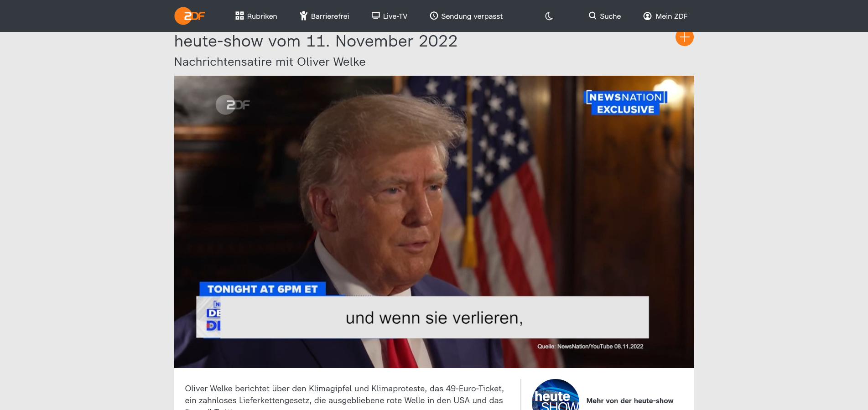Click the episode description text starting 'Oliver Welke berichtet'
The image size is (868, 410).
(x=344, y=394)
